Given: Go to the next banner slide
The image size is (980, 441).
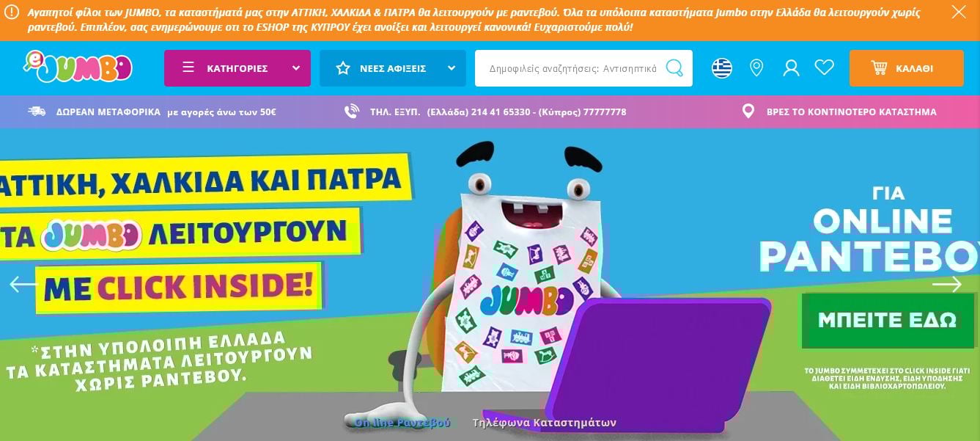Looking at the screenshot, I should click(x=947, y=284).
